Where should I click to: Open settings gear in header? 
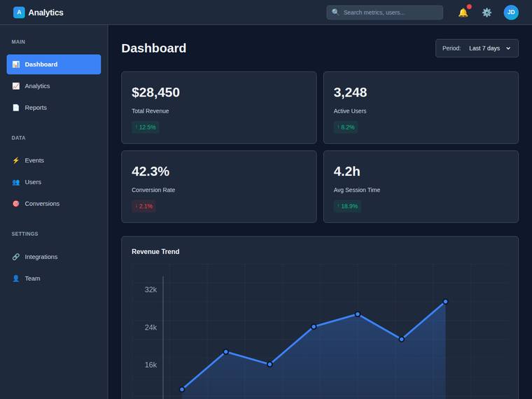(x=487, y=13)
